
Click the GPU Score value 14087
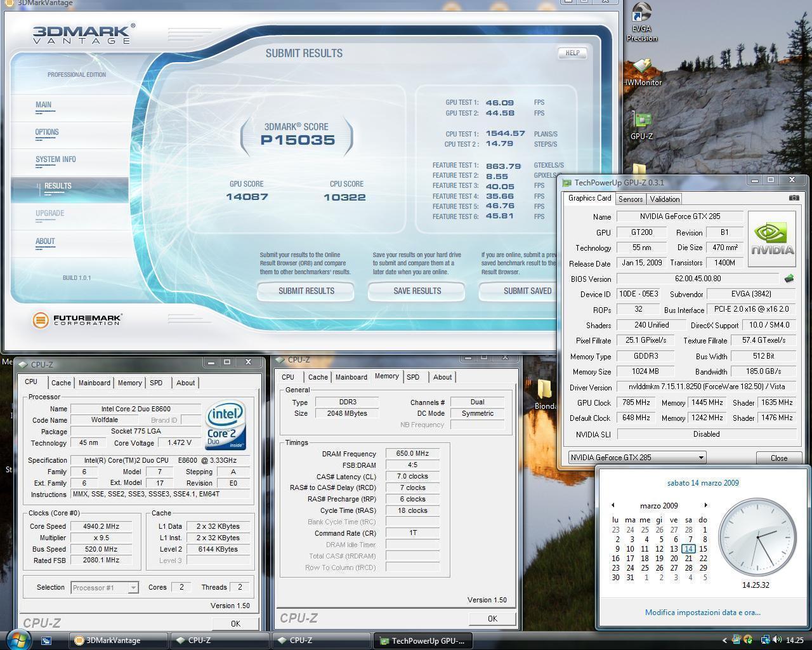point(247,197)
